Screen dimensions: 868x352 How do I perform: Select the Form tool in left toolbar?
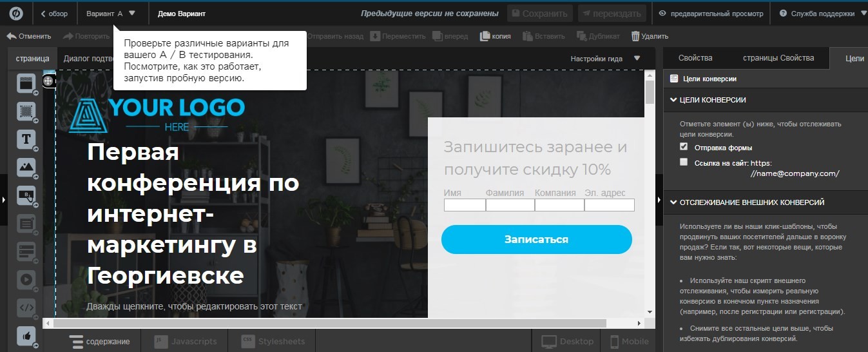point(26,224)
